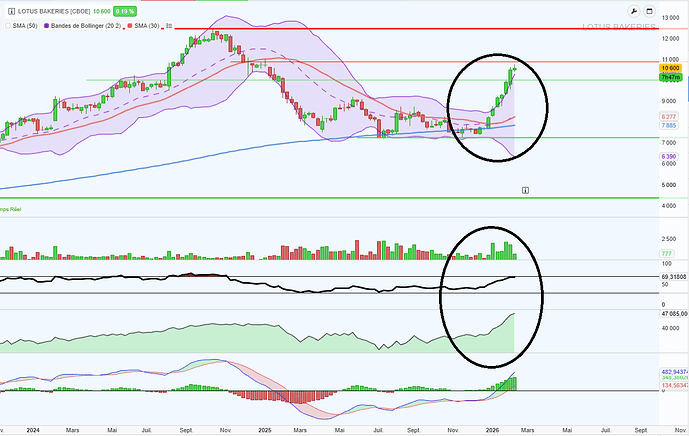
Task: Click the green 777 volume value label
Action: pyautogui.click(x=668, y=253)
